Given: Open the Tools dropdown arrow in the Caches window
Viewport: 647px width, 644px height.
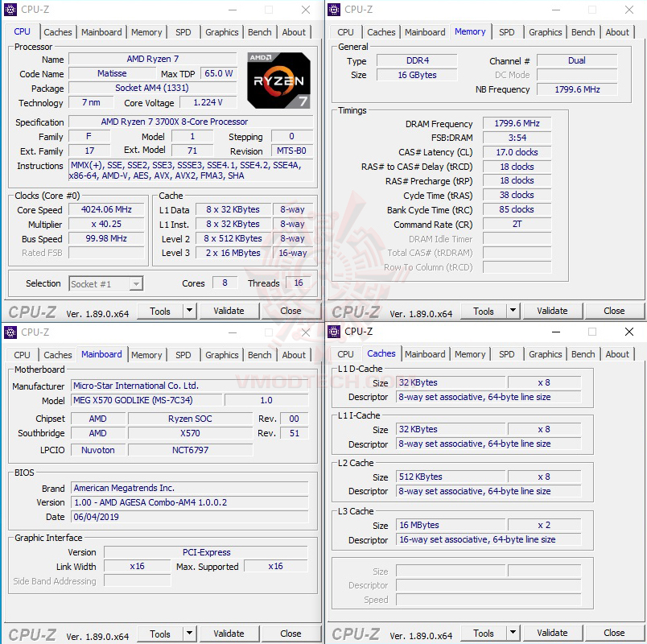Looking at the screenshot, I should [x=513, y=633].
